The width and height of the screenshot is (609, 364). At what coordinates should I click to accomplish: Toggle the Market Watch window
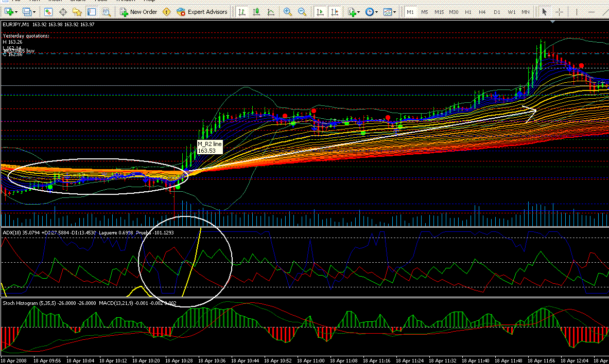point(48,12)
